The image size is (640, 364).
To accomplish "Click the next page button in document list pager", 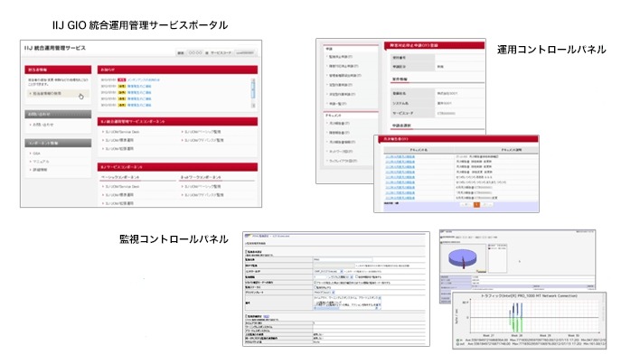I will (x=486, y=205).
